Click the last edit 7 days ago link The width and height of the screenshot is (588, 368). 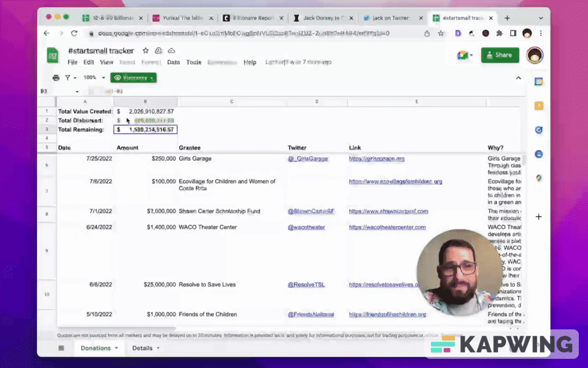299,62
